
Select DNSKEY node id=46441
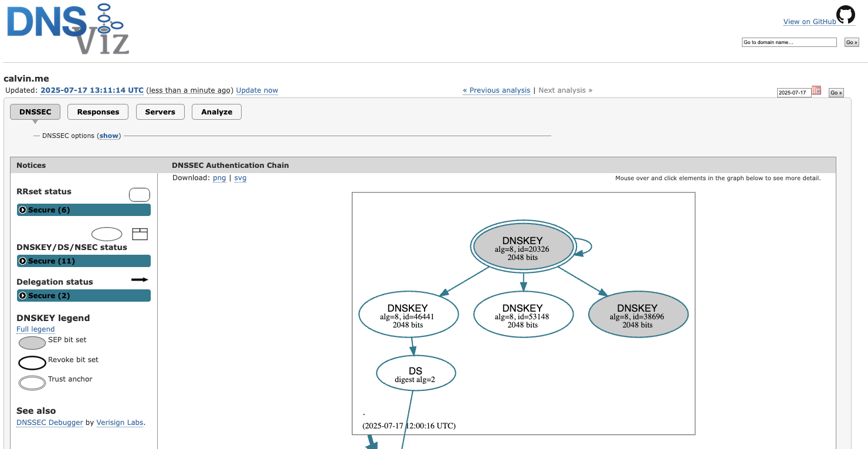[408, 316]
